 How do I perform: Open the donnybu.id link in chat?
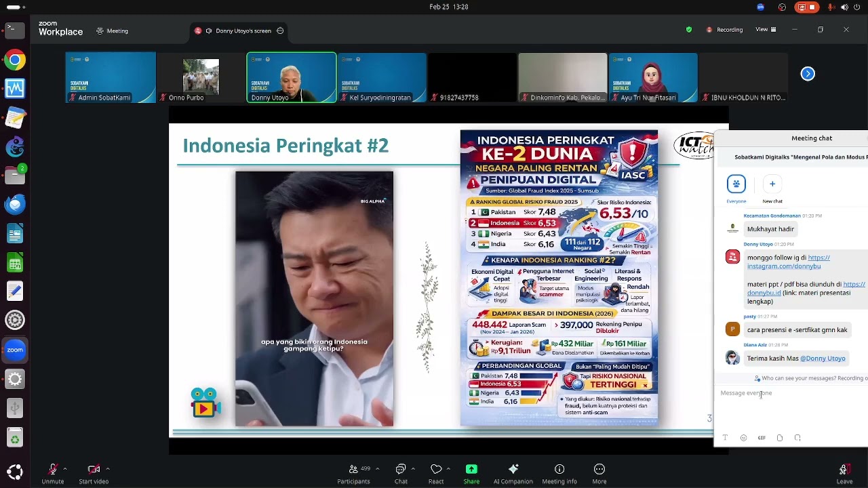pos(806,289)
